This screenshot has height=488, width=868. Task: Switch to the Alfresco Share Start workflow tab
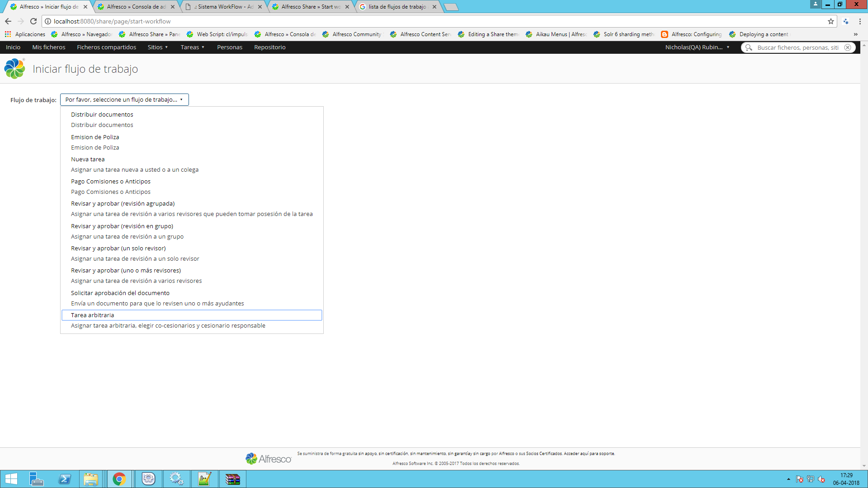click(310, 7)
